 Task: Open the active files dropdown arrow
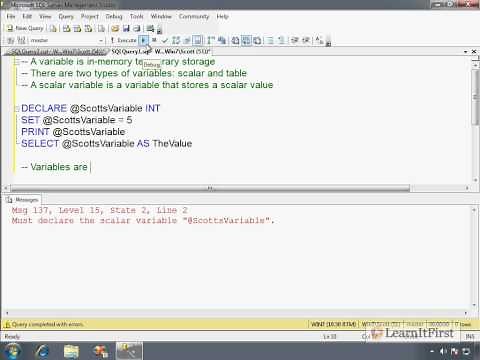coord(465,52)
